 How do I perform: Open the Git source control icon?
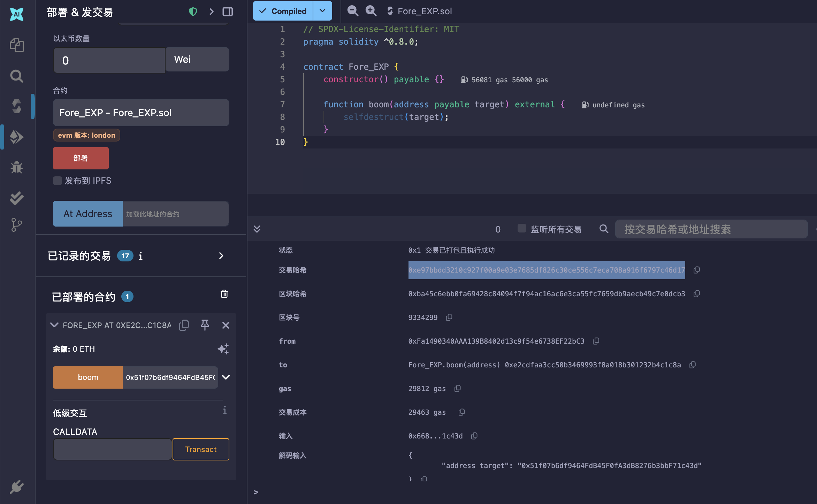(16, 225)
